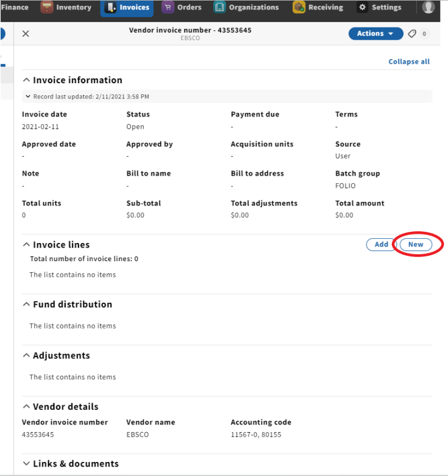Click the Total adjustments label
This screenshot has height=476, width=448.
(x=264, y=203)
